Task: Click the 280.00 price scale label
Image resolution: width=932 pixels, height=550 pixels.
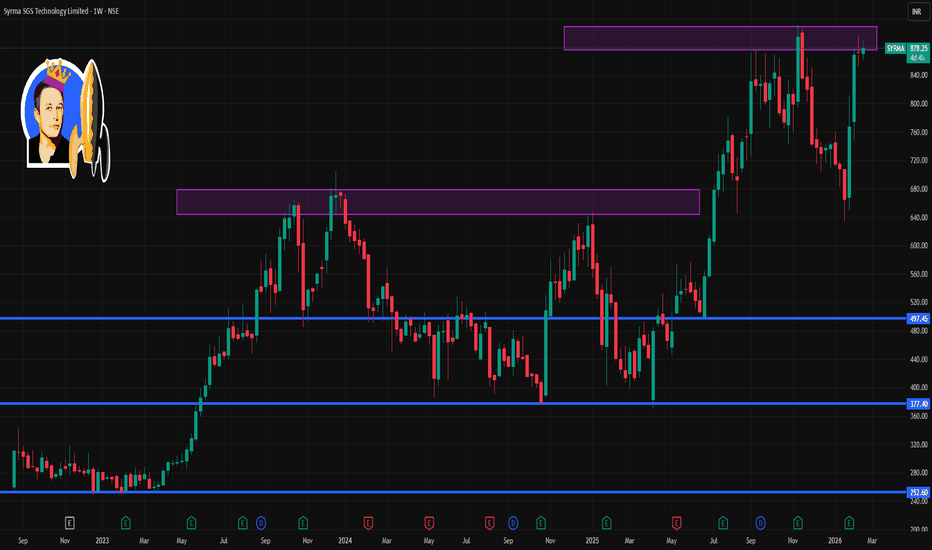Action: (x=918, y=473)
